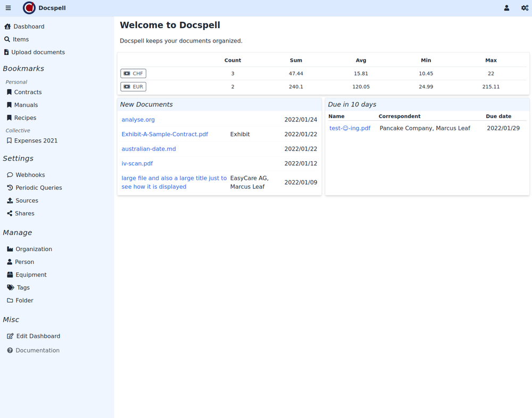Toggle the hamburger sidebar menu
The image size is (532, 418).
[x=8, y=8]
